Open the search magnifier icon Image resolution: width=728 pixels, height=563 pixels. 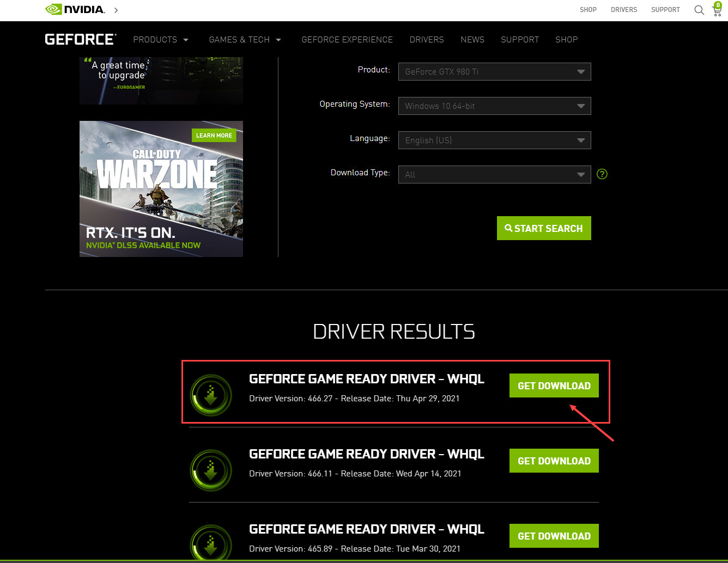(699, 10)
